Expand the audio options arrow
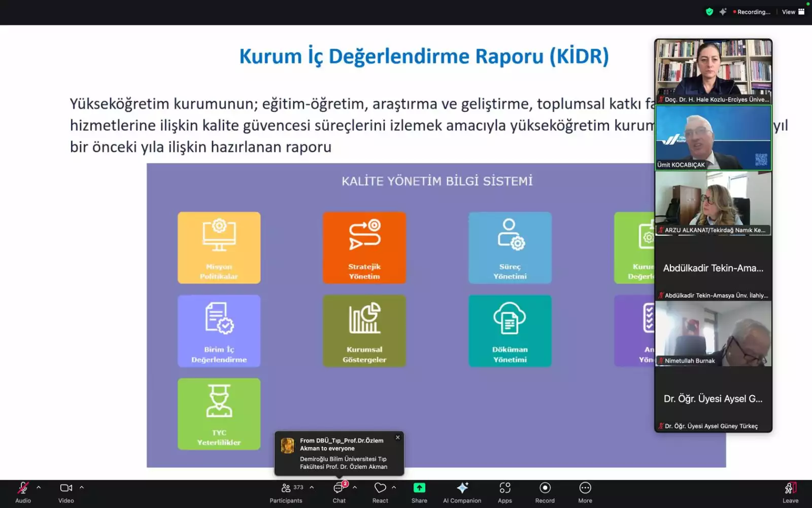 [39, 487]
